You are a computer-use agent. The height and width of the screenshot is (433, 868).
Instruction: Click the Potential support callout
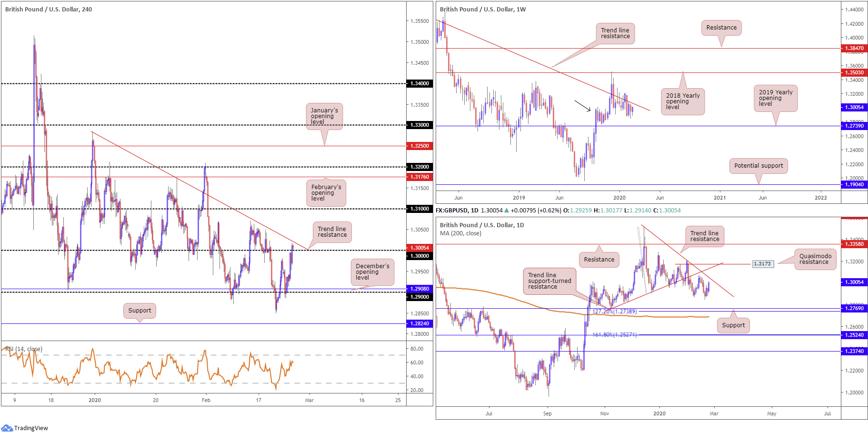point(758,166)
